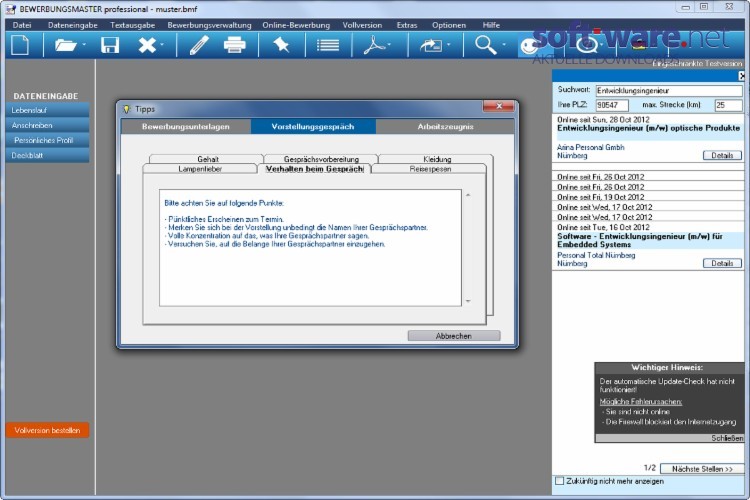The image size is (750, 500).
Task: Select the Verhalten beim Gespräch sub-tab
Action: click(x=314, y=168)
